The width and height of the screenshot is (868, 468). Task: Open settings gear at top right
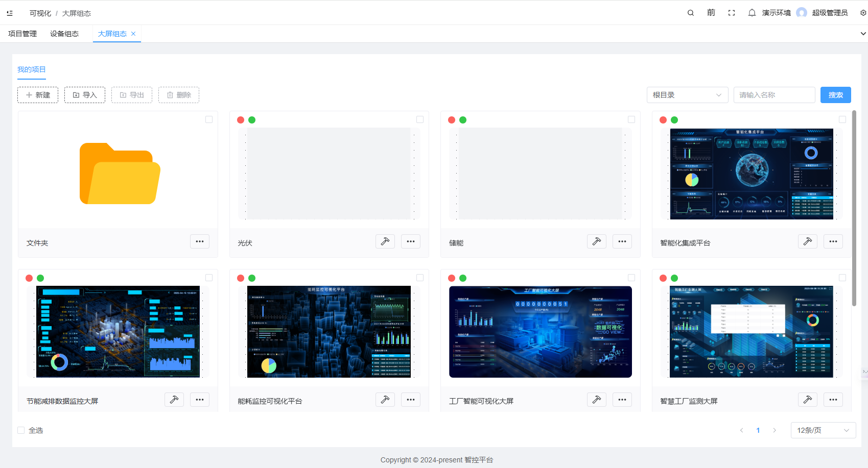(863, 13)
